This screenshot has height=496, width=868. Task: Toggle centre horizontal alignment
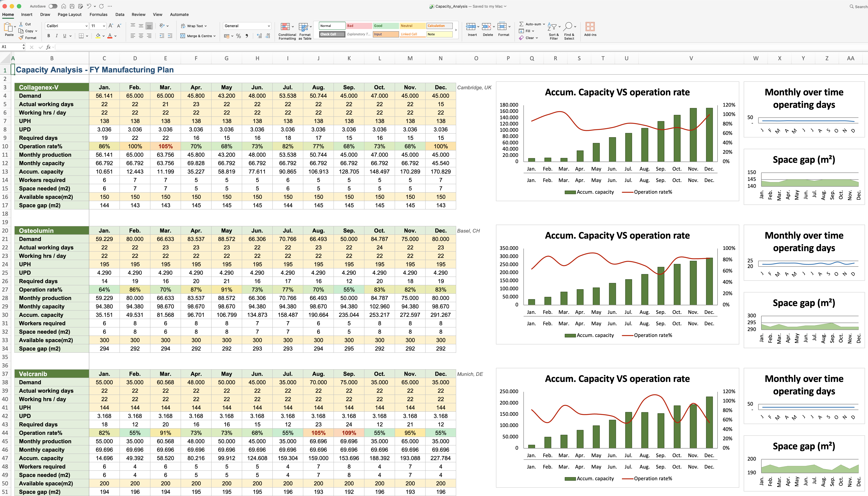tap(141, 36)
